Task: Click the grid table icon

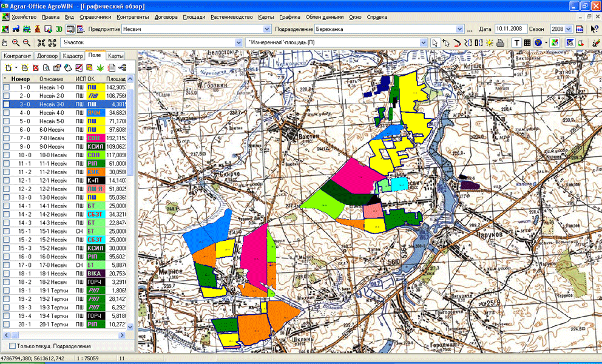Action: (527, 42)
